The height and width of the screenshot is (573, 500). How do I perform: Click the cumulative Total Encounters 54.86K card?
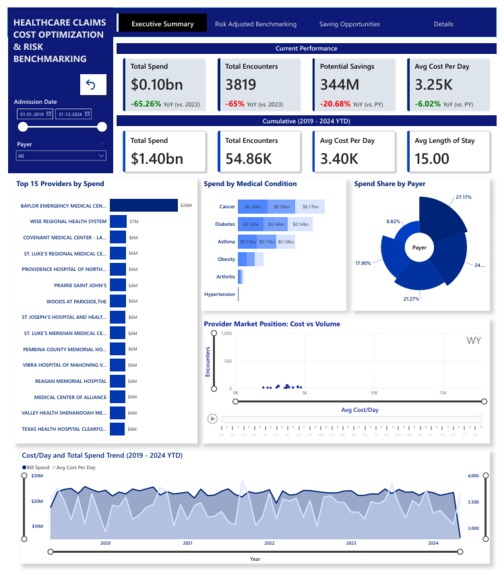[259, 152]
